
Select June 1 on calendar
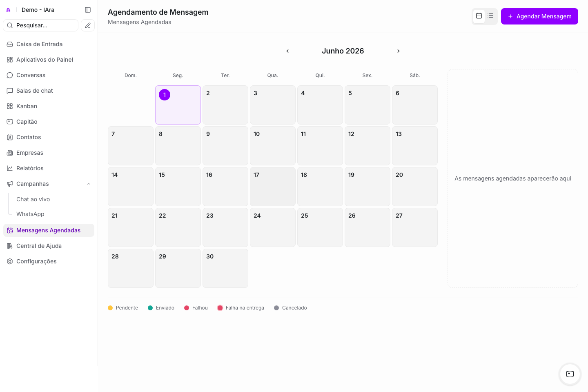(x=178, y=105)
